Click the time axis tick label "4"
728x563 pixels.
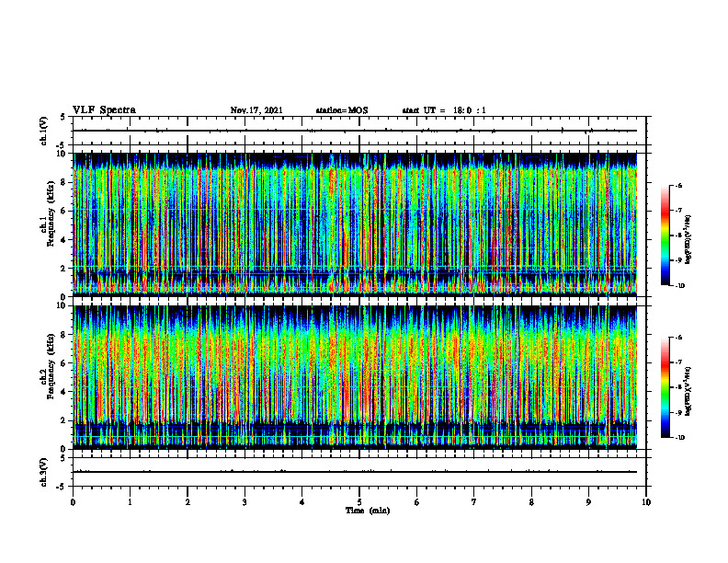[302, 502]
